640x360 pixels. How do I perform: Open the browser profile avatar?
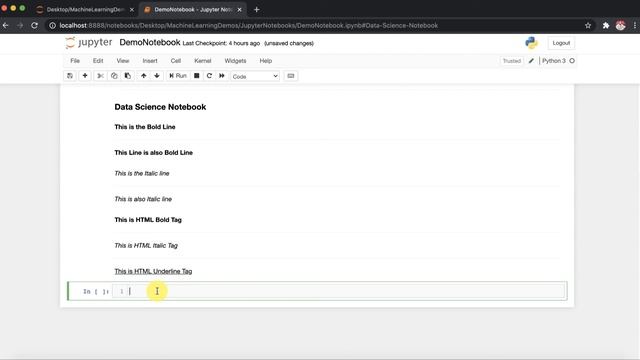coord(620,25)
